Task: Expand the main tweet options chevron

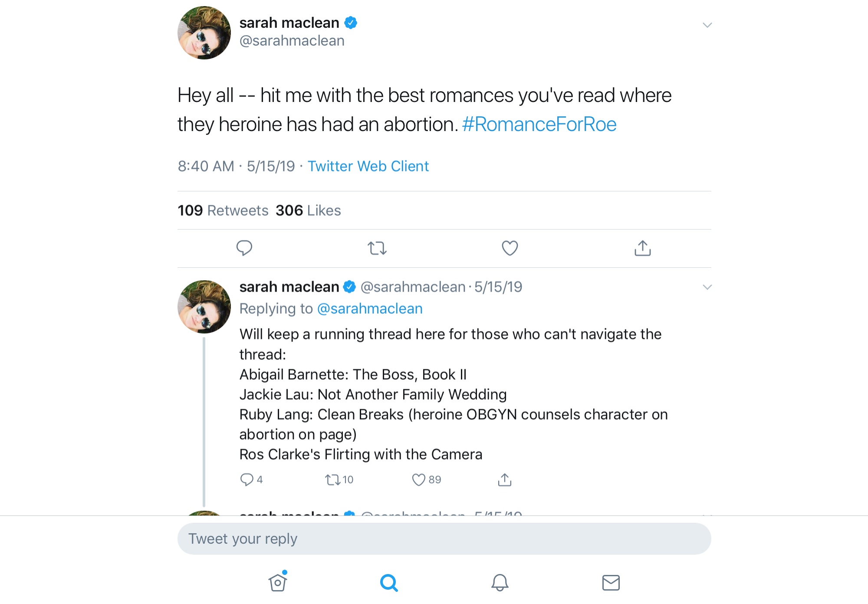Action: point(707,25)
